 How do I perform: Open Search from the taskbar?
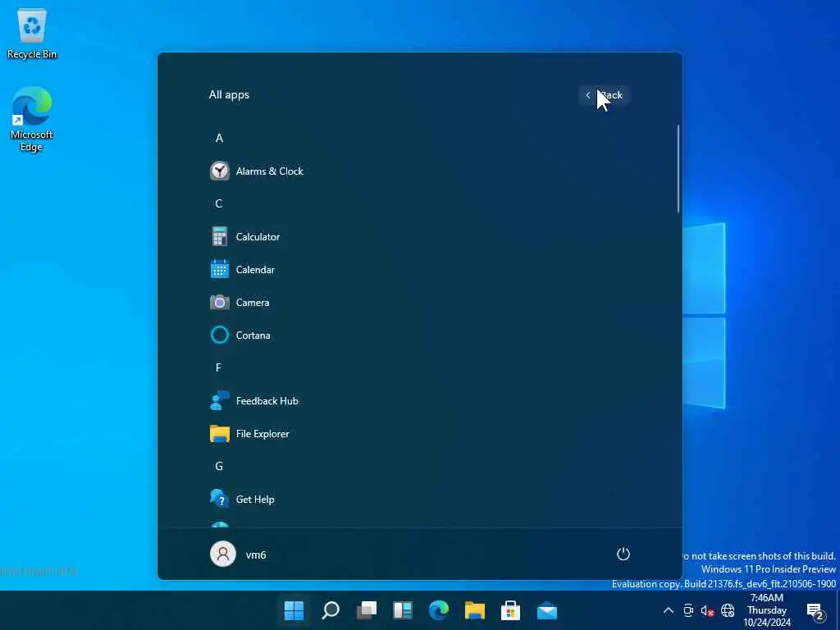[331, 610]
